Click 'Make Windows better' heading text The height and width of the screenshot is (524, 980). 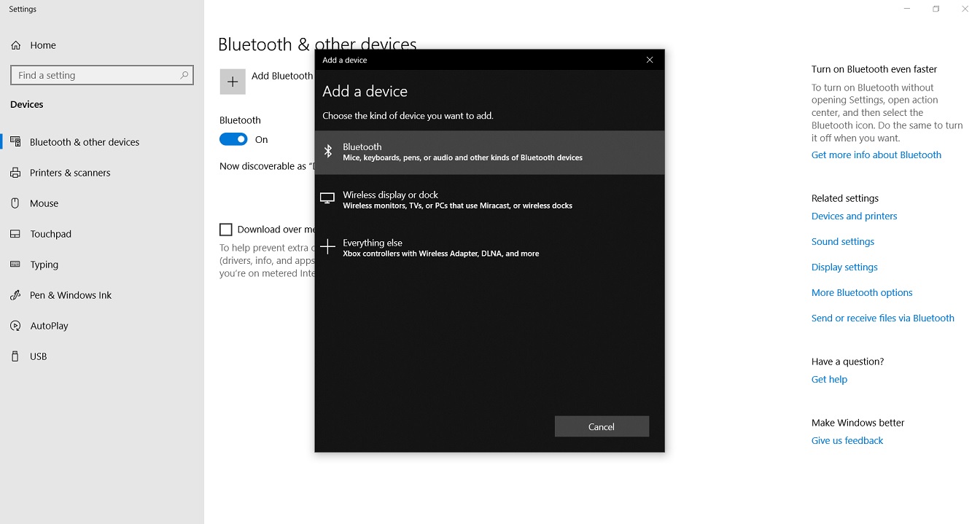pos(858,423)
